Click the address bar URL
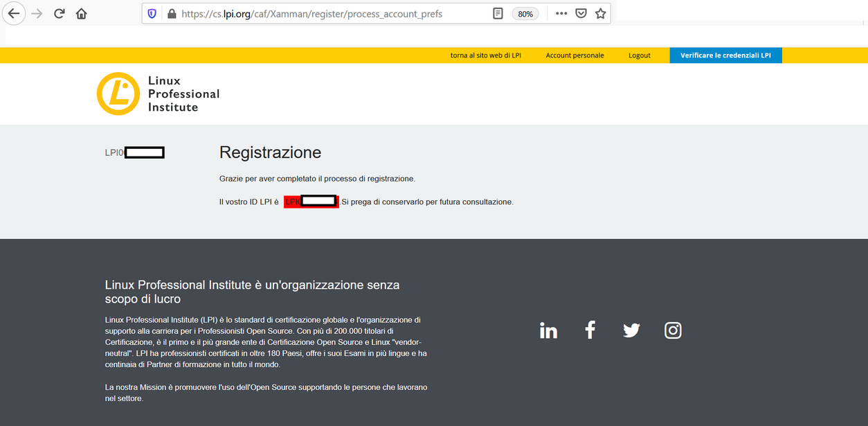 click(311, 13)
